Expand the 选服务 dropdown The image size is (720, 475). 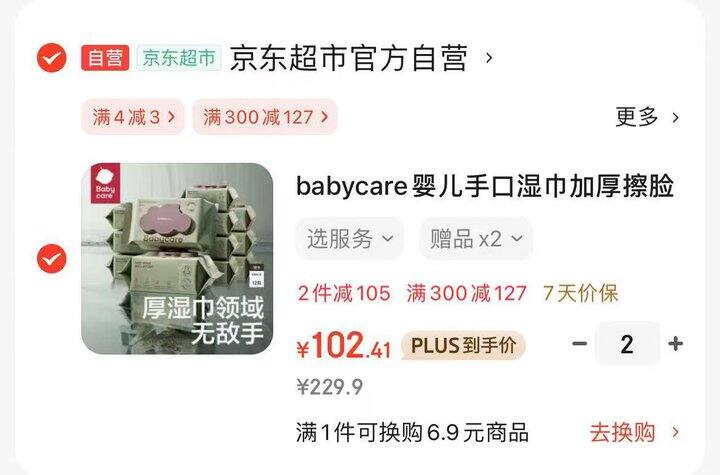(350, 238)
